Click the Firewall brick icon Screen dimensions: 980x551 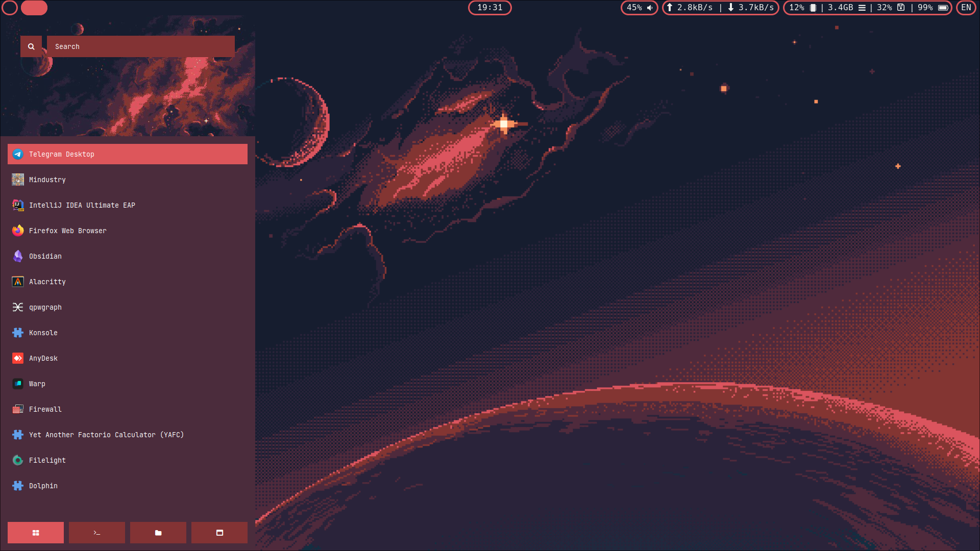[18, 409]
